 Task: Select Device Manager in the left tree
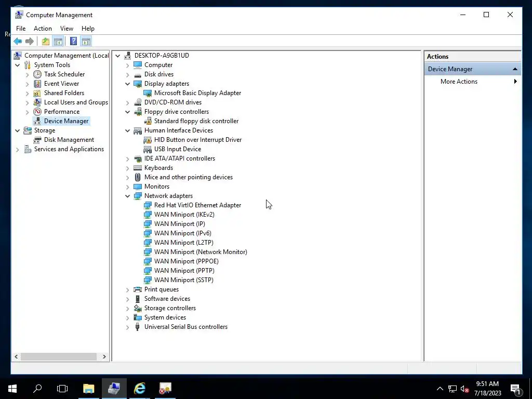pyautogui.click(x=66, y=121)
